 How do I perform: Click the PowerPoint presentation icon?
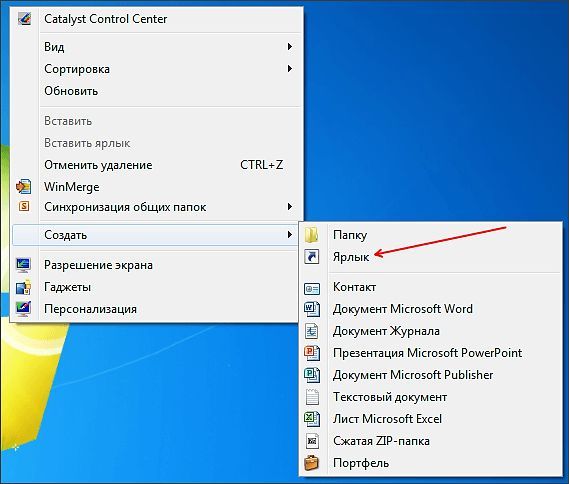[x=312, y=353]
